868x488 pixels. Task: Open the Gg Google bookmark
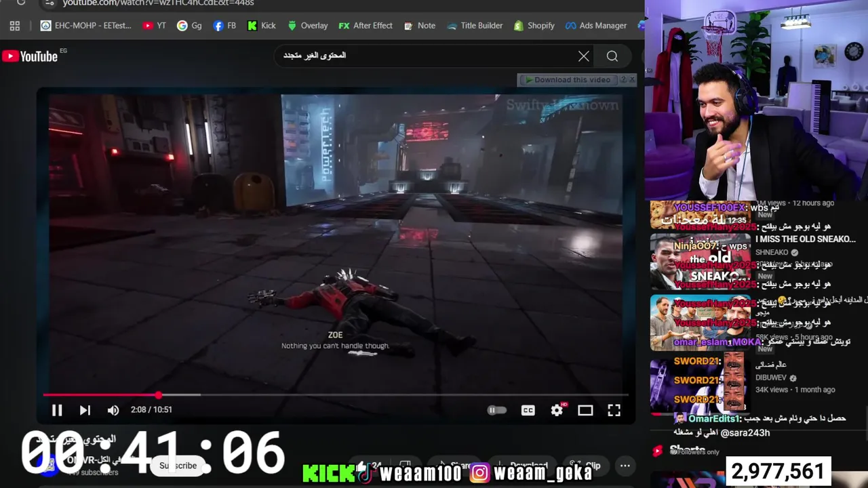(190, 26)
